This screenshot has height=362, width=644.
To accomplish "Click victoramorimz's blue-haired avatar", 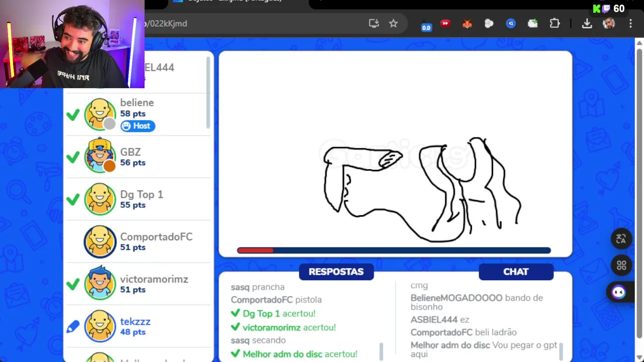I will 100,284.
